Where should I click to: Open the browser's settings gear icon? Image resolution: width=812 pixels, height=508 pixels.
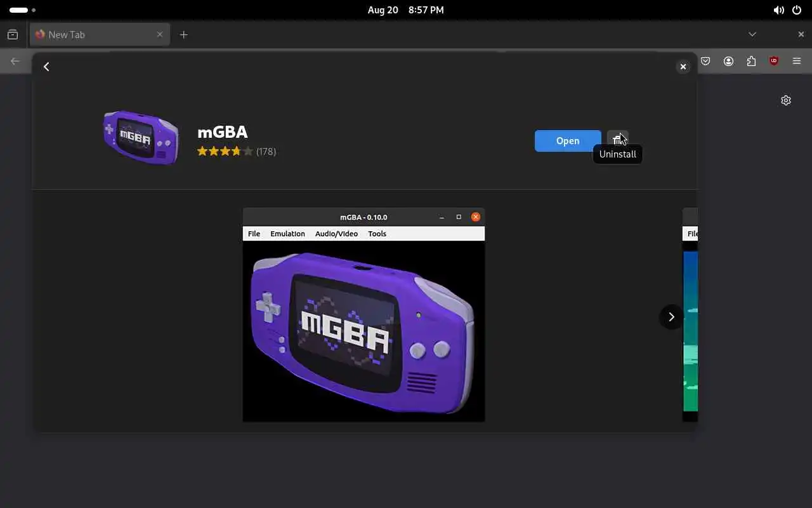coord(786,100)
